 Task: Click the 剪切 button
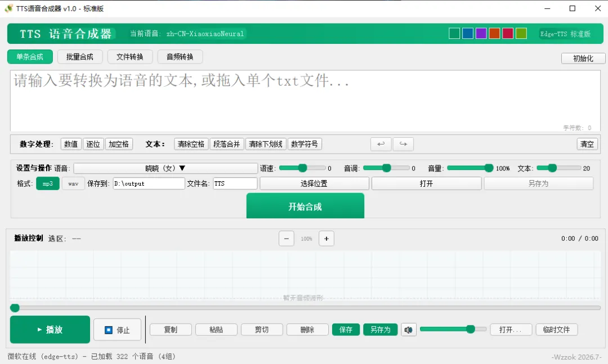coord(262,330)
